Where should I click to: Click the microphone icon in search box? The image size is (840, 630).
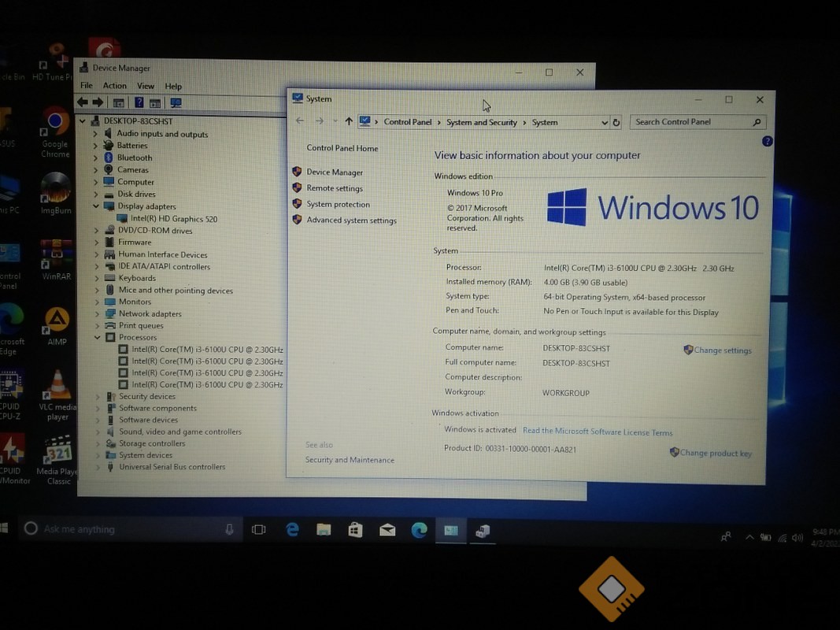(x=229, y=529)
